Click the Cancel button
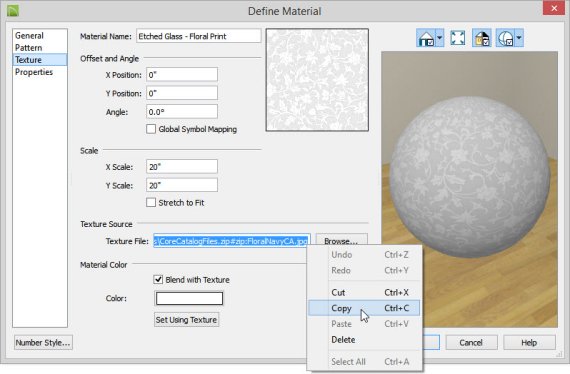Viewport: 570px width, 374px height. 471,343
